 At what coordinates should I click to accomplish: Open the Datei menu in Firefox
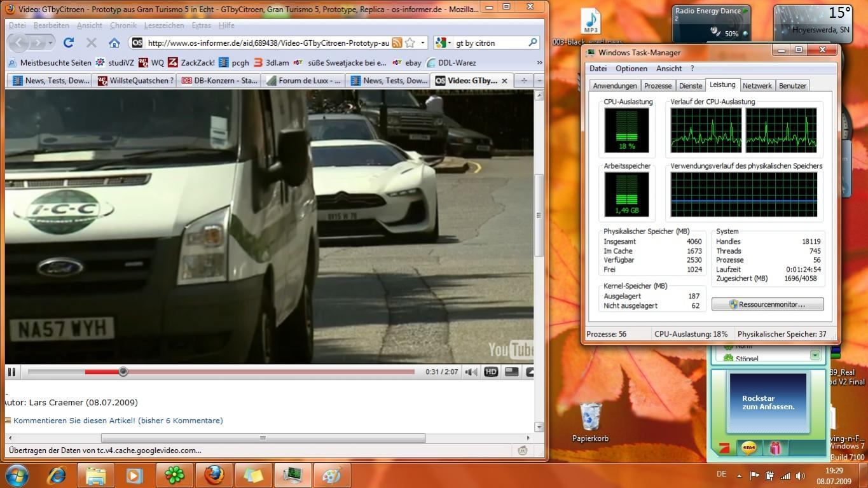click(17, 25)
